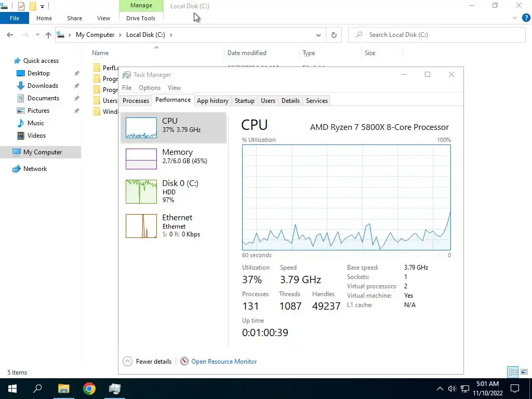The height and width of the screenshot is (399, 532).
Task: Switch Explorer to large icons view
Action: point(524,372)
